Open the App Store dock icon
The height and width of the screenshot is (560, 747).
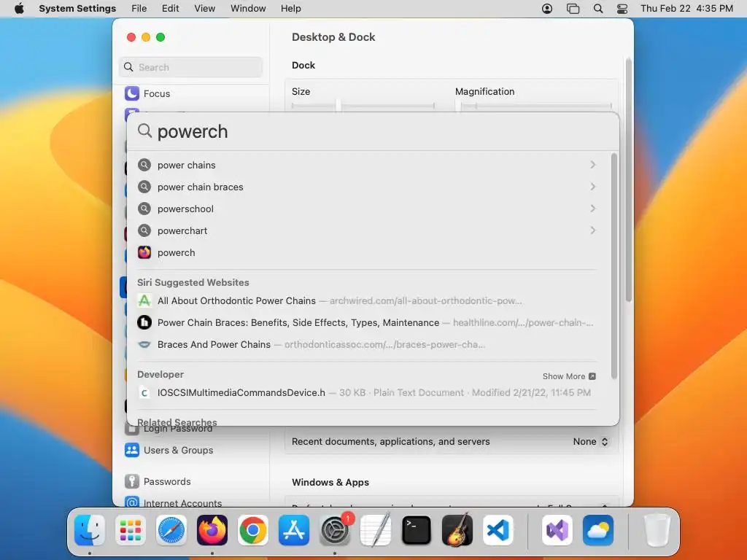point(294,530)
